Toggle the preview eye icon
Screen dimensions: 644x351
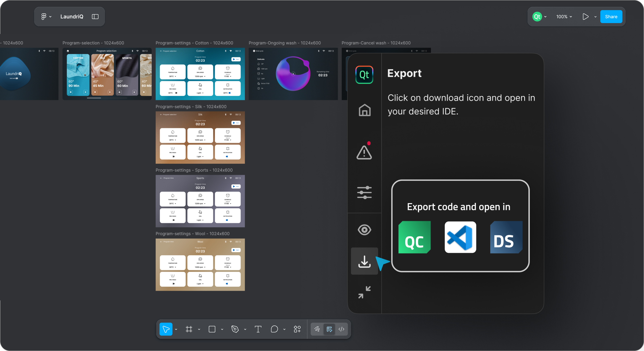(364, 230)
